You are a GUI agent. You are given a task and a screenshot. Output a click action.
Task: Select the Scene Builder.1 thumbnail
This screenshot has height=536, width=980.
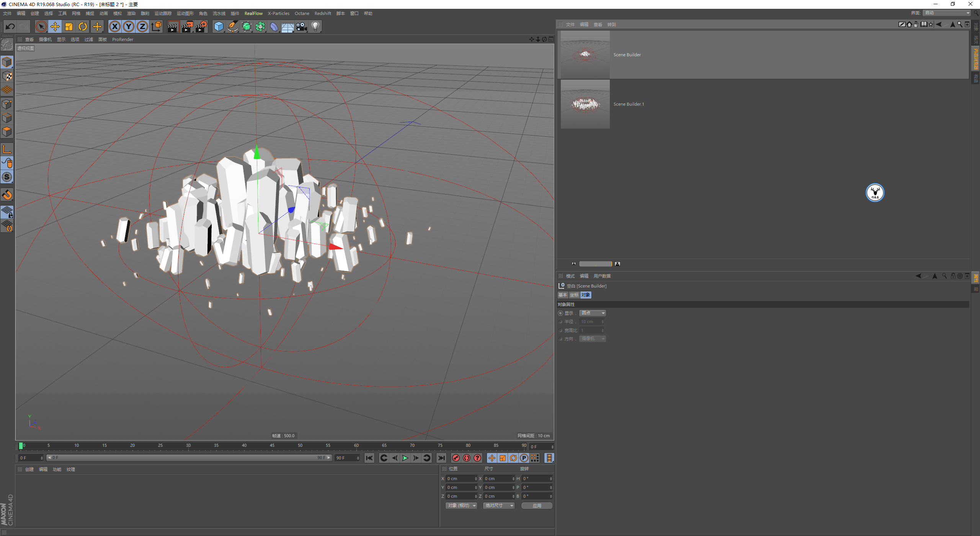click(585, 104)
